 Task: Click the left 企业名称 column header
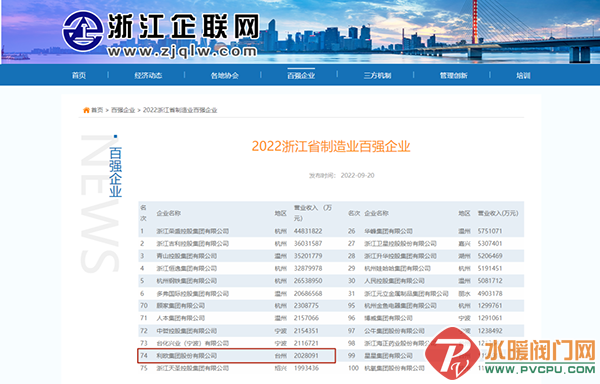tap(169, 213)
